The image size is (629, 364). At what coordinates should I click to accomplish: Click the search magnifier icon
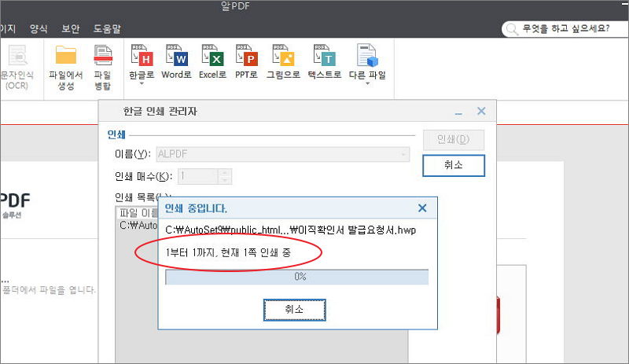(512, 29)
